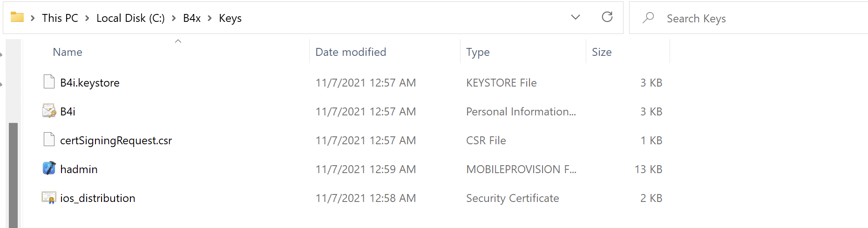This screenshot has height=228, width=868.
Task: Sort files by Type column header
Action: pos(478,52)
